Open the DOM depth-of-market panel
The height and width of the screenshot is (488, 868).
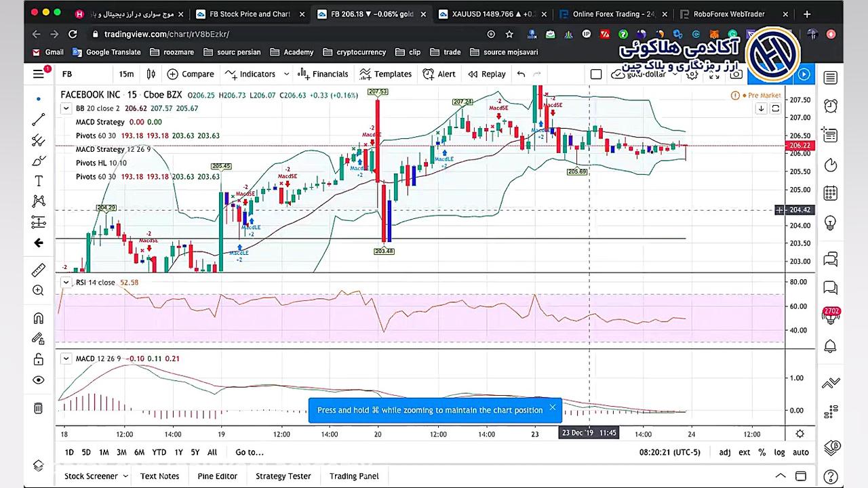click(831, 411)
